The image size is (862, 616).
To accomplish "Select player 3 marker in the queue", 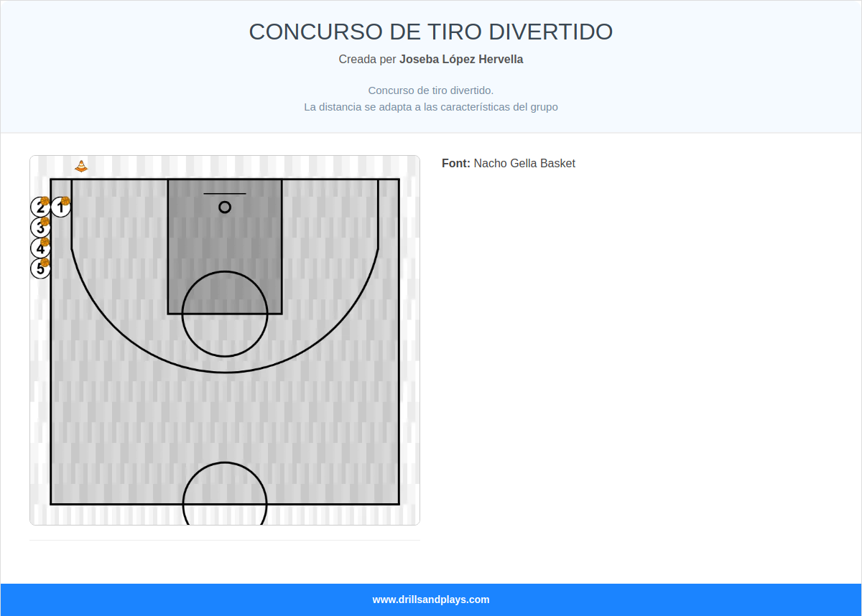I will pyautogui.click(x=41, y=228).
